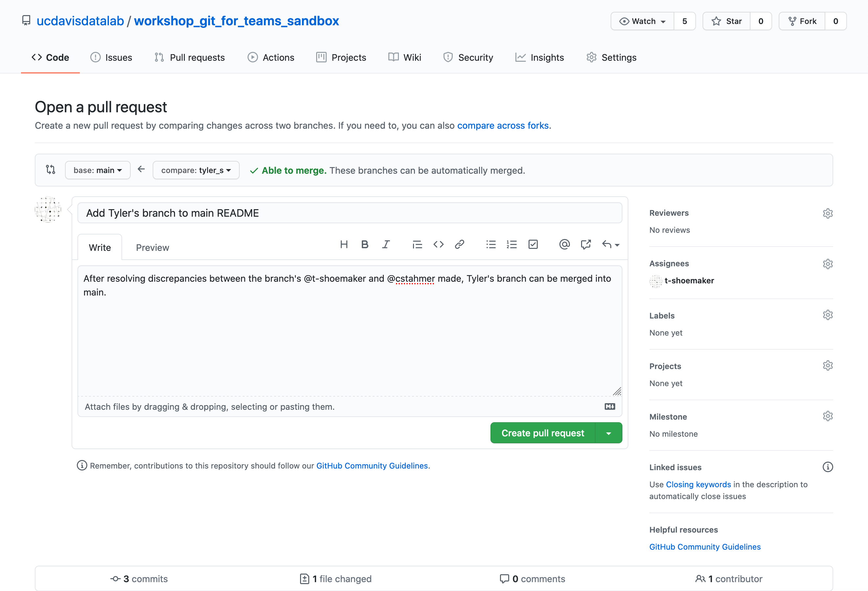Click the fork count 0

[836, 21]
